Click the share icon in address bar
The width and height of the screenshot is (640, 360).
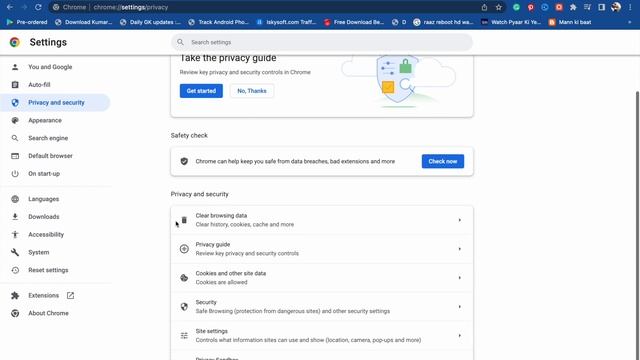[484, 7]
